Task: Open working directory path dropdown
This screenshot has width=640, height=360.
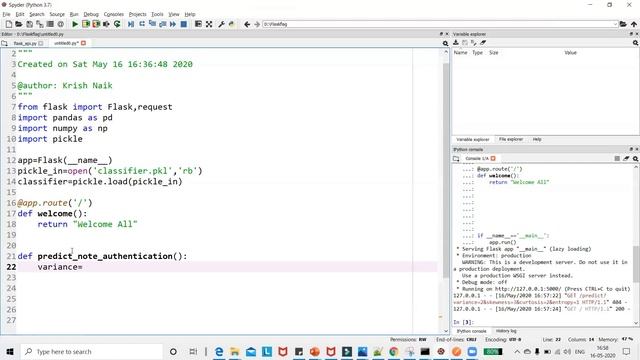Action: point(615,24)
